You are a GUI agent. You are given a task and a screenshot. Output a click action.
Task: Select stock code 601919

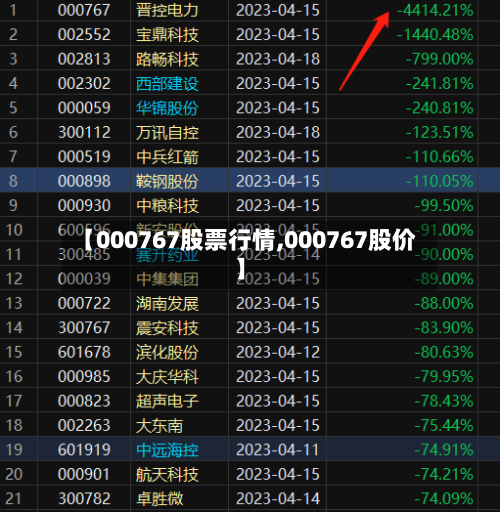pos(84,450)
